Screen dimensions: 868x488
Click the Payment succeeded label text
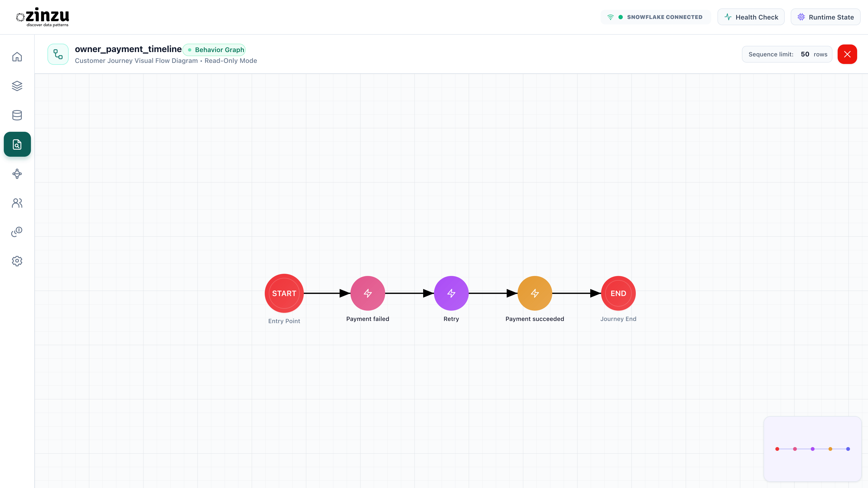[x=535, y=319]
